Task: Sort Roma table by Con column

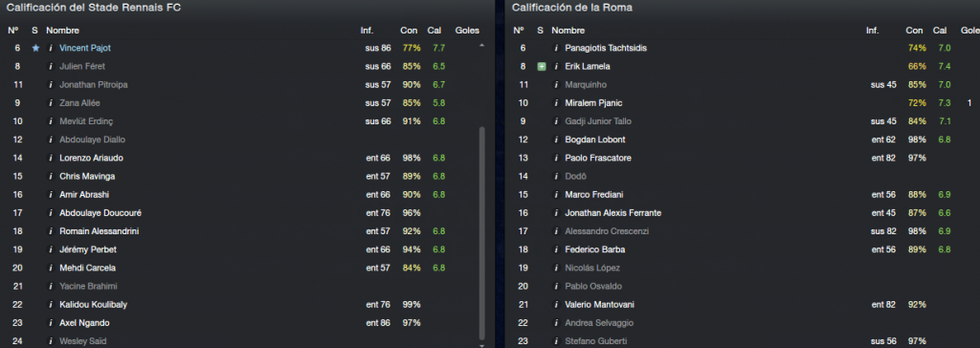Action: 914,31
